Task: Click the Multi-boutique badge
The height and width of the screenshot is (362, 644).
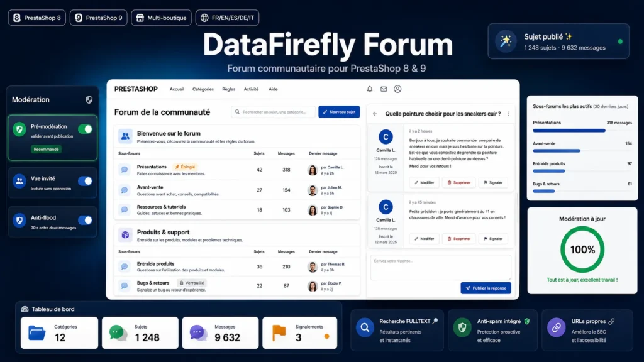Action: 162,18
